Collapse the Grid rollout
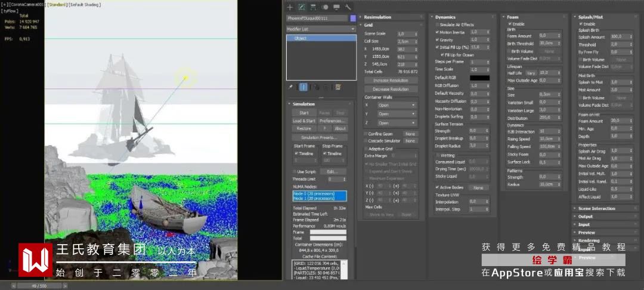 [392, 25]
